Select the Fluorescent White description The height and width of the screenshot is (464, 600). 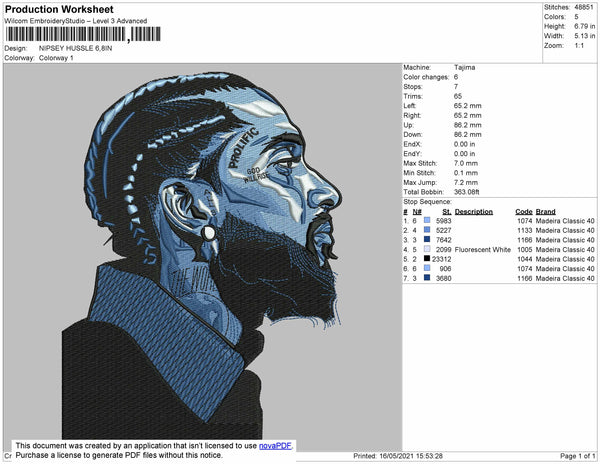[x=483, y=249]
